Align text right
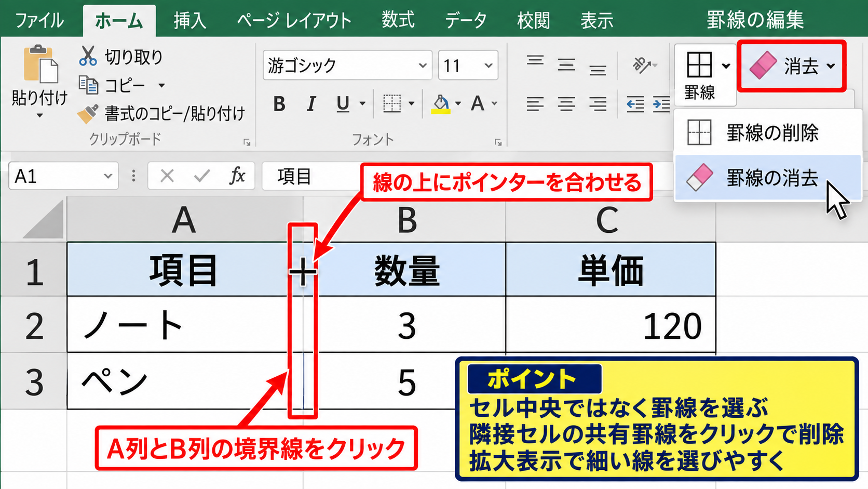The image size is (868, 489). point(598,104)
